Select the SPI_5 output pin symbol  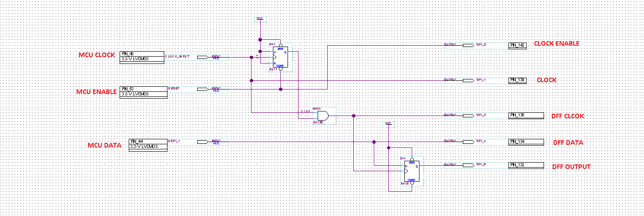click(x=468, y=165)
